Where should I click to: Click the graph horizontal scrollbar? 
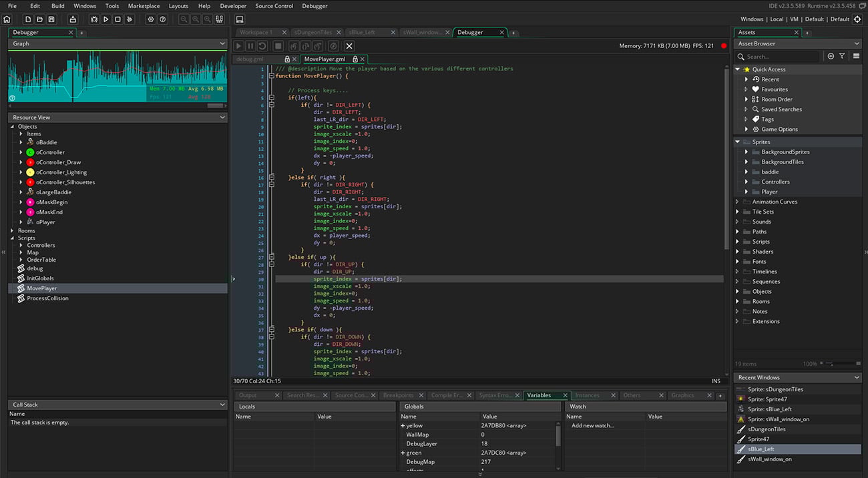215,105
